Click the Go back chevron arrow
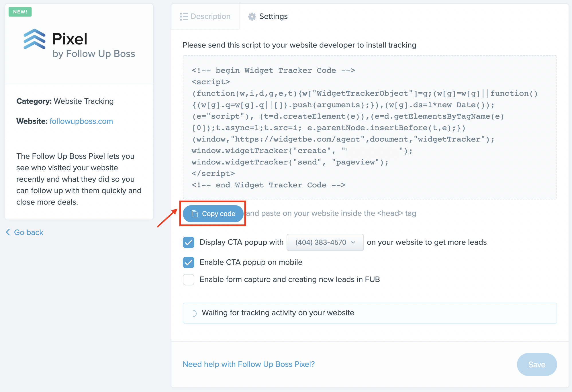The height and width of the screenshot is (392, 572). point(8,232)
